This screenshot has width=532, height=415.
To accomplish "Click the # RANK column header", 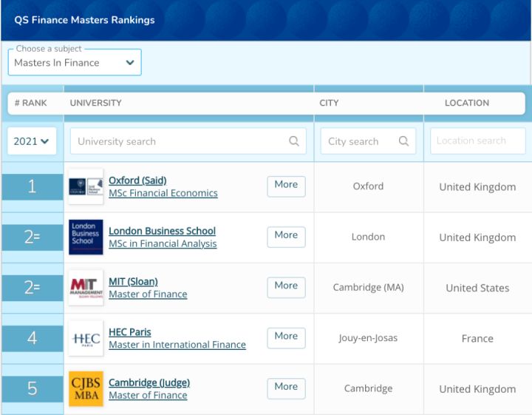I will tap(31, 103).
